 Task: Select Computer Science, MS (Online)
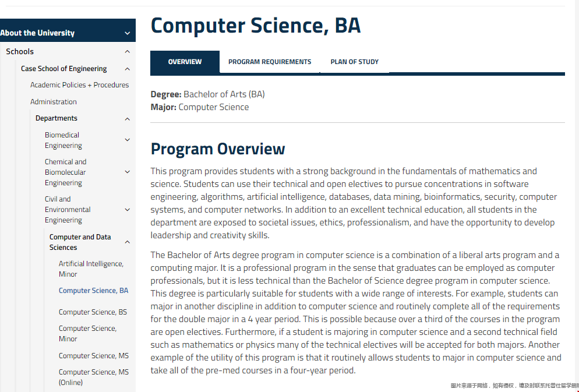tap(94, 377)
